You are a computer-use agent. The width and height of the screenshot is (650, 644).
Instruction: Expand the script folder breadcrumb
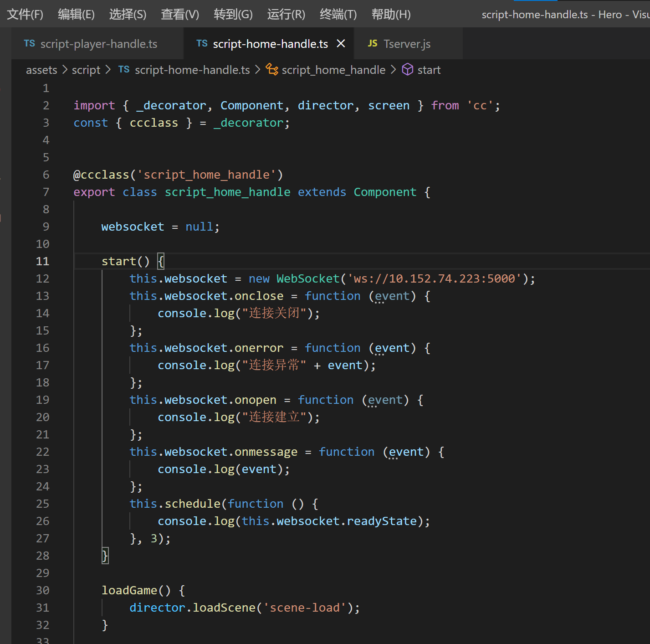tap(86, 70)
